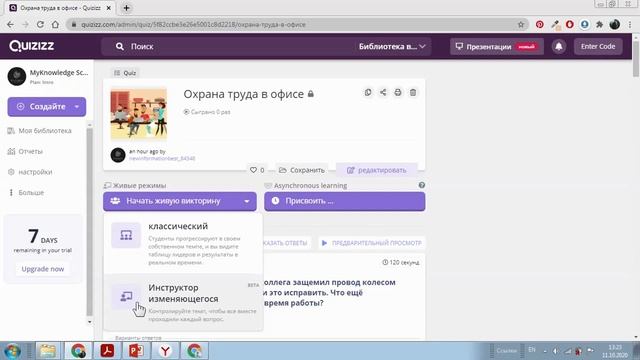Print the quiz using printer icon
Screen dimensions: 640x360
pos(398,93)
